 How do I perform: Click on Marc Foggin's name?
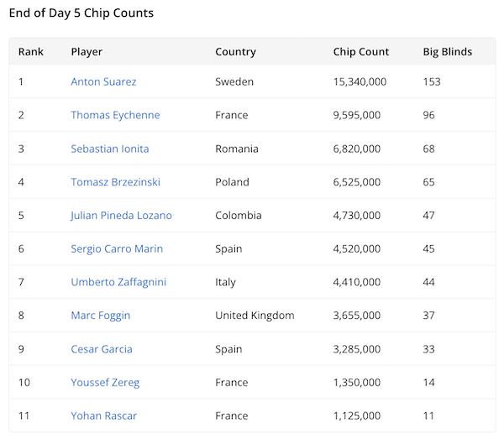click(x=101, y=316)
